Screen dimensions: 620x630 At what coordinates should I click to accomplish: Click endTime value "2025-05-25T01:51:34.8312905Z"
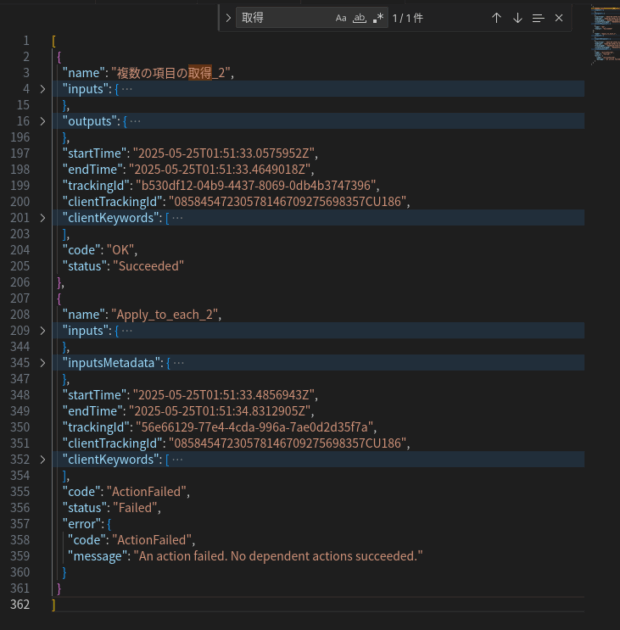pyautogui.click(x=219, y=411)
